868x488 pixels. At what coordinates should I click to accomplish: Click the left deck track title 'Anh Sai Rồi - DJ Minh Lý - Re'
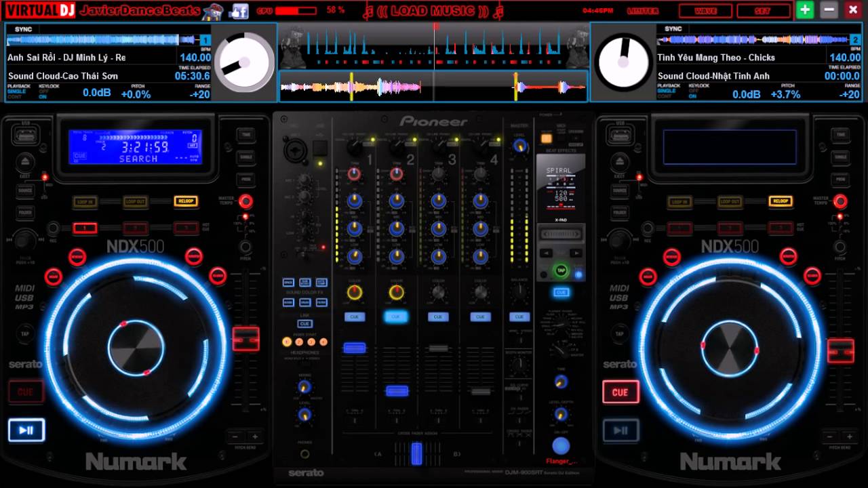(x=66, y=58)
